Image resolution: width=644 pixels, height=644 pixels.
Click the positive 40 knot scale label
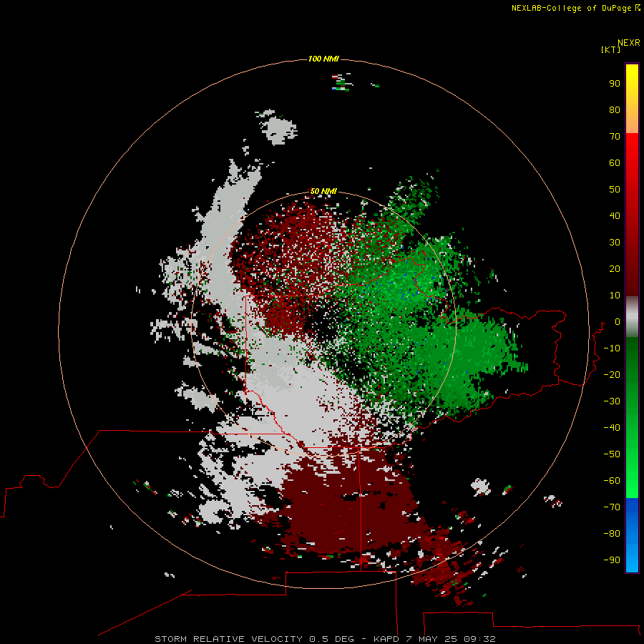615,215
